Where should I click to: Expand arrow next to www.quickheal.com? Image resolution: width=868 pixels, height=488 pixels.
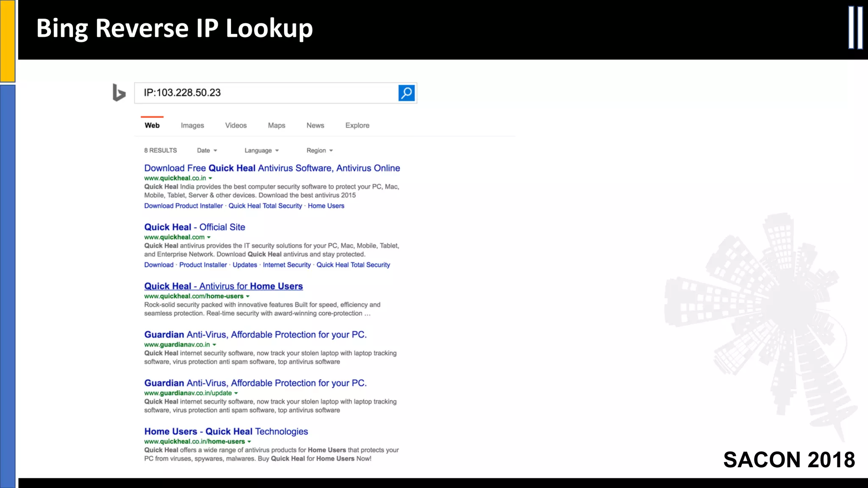tap(209, 237)
